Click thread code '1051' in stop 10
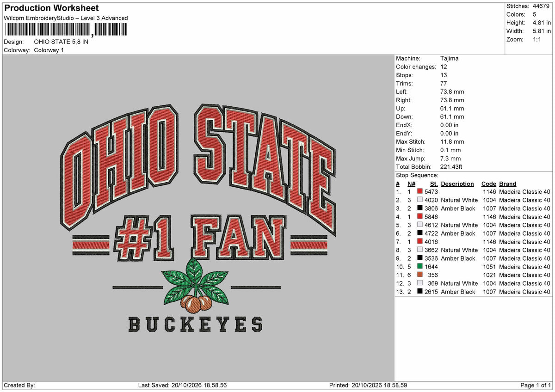Viewport: 555px width, 392px height. [489, 267]
